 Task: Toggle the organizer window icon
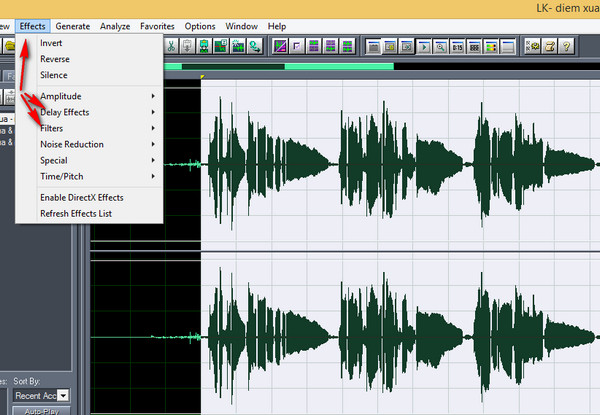coord(373,47)
